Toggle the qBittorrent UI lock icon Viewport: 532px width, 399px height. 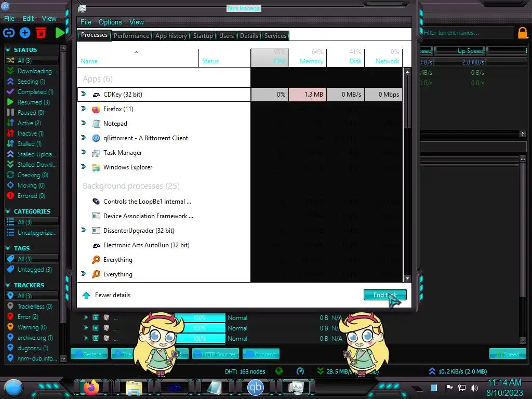pyautogui.click(x=523, y=33)
